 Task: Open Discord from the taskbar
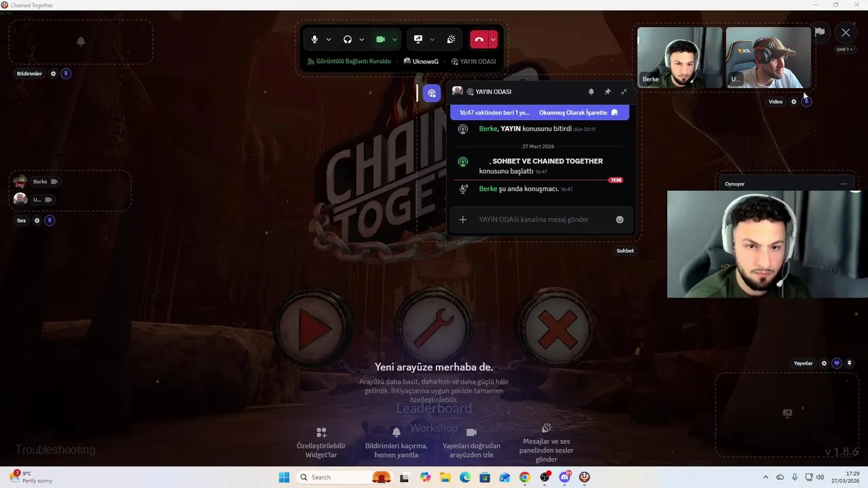tap(565, 477)
